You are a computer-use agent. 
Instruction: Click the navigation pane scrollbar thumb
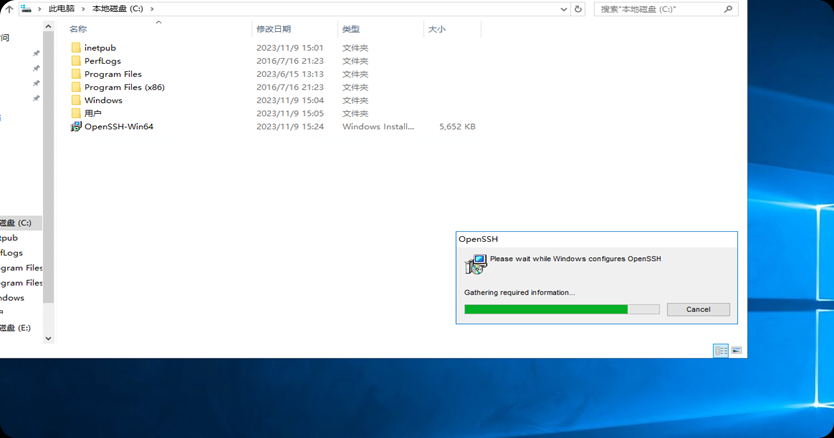[48, 168]
